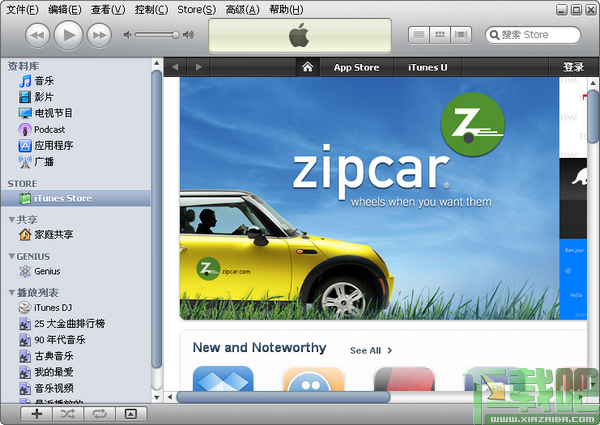600x425 pixels.
Task: Click the maximum volume speaker icon
Action: coord(188,35)
